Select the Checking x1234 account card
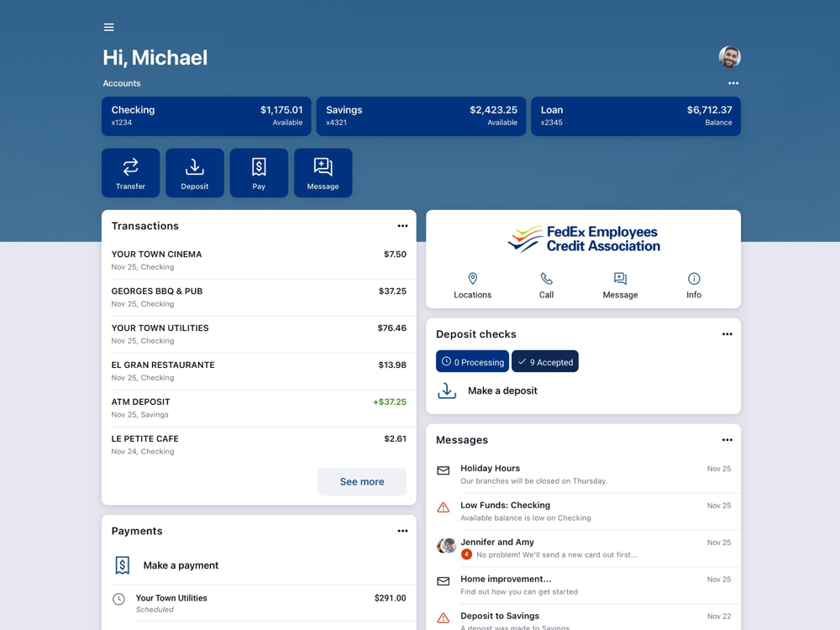 coord(207,116)
